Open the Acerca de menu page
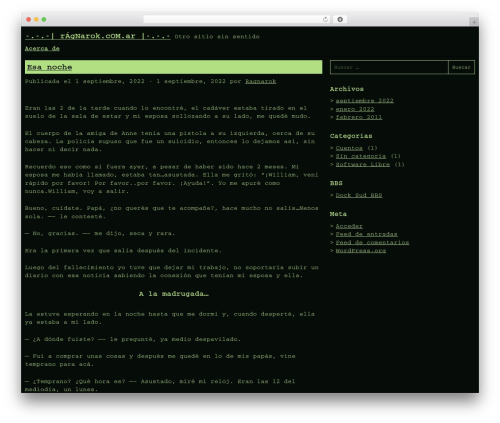 [x=42, y=49]
